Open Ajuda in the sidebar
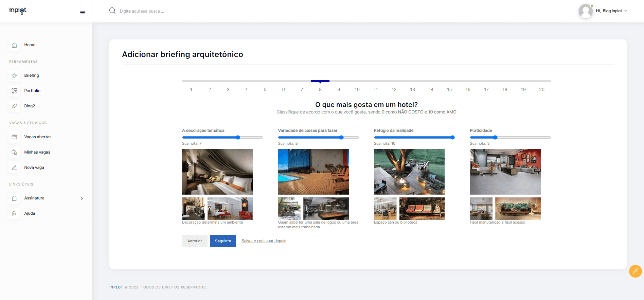644x300 pixels. 30,213
